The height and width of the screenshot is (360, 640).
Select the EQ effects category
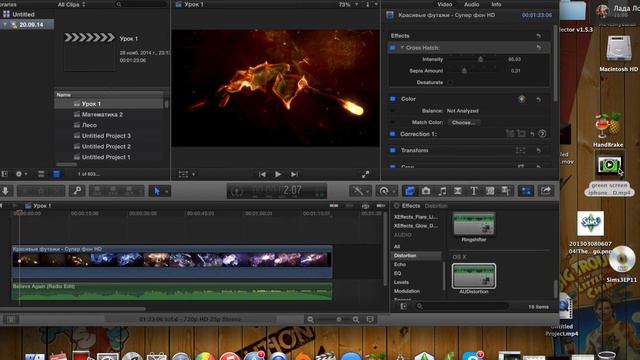(x=398, y=273)
